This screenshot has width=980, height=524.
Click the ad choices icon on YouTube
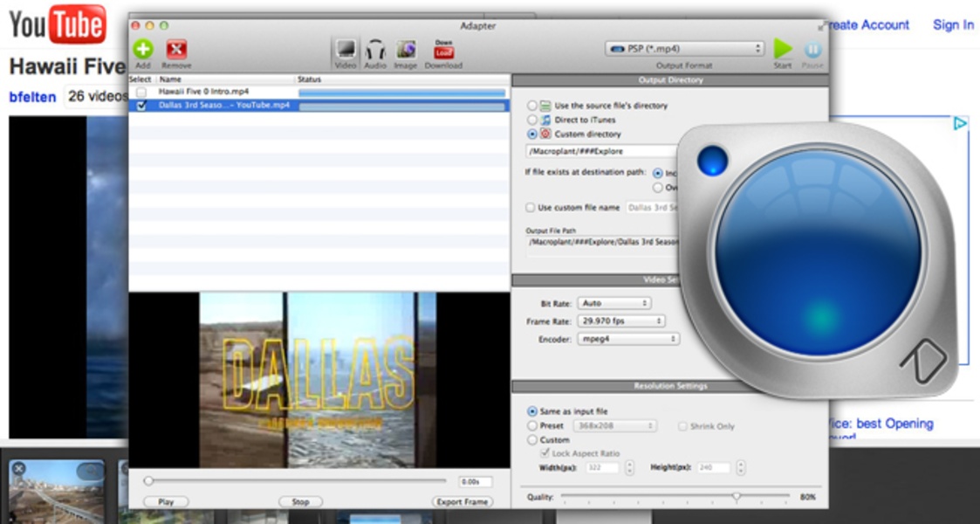(961, 123)
